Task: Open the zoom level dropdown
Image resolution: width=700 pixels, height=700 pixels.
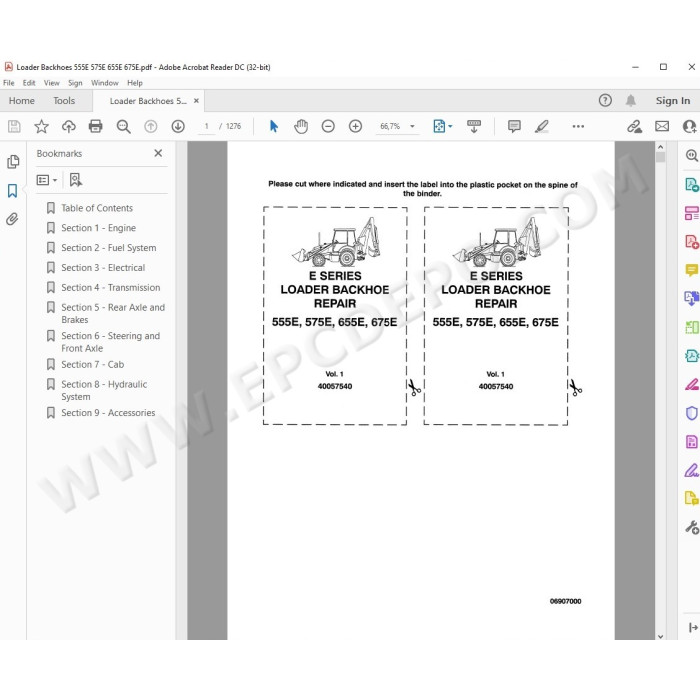Action: tap(412, 126)
